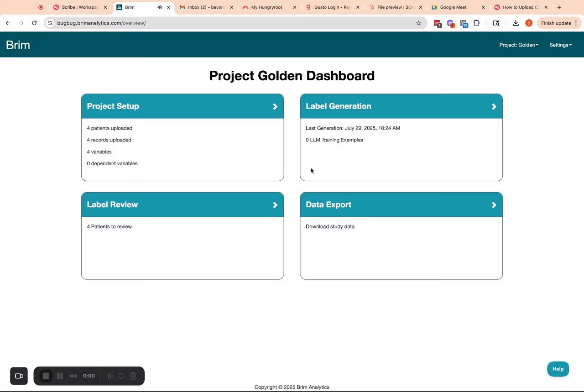584x392 pixels.
Task: Click "Last Generation: July 29, 2025" text
Action: pos(353,128)
